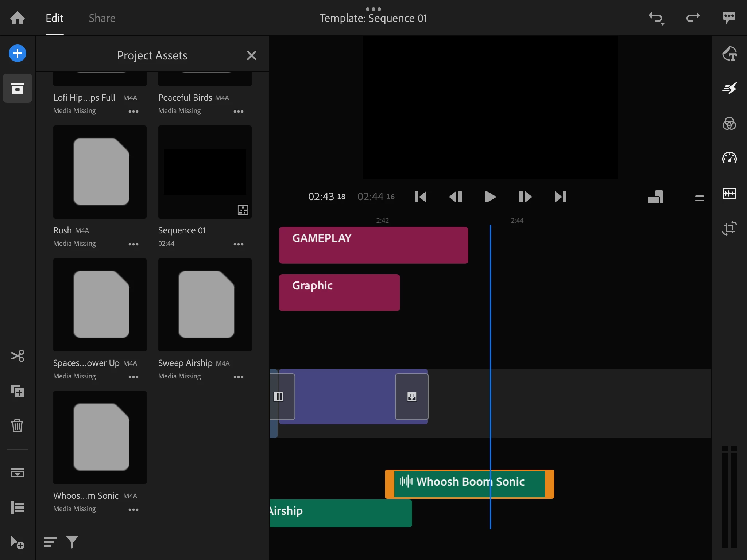Click the blue Add Media plus button

tap(18, 54)
